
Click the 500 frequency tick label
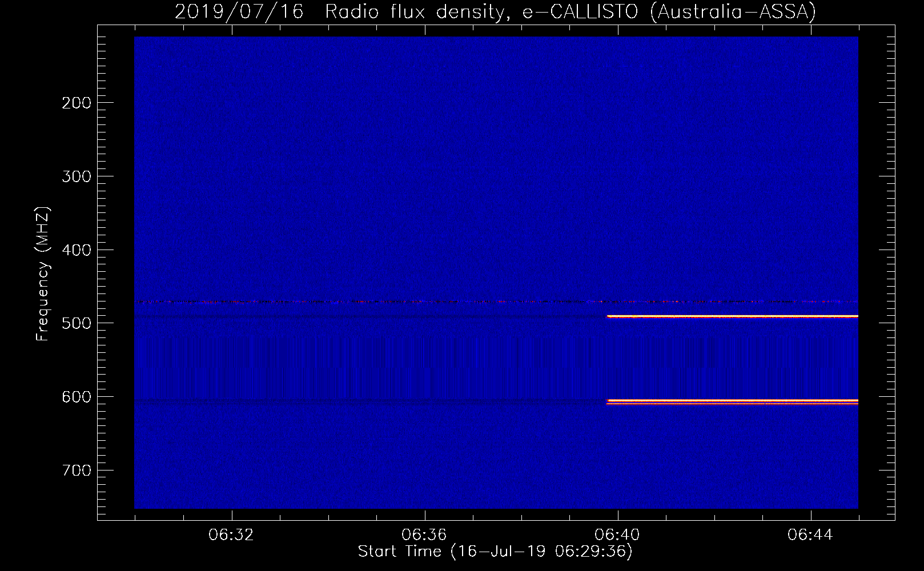(77, 323)
